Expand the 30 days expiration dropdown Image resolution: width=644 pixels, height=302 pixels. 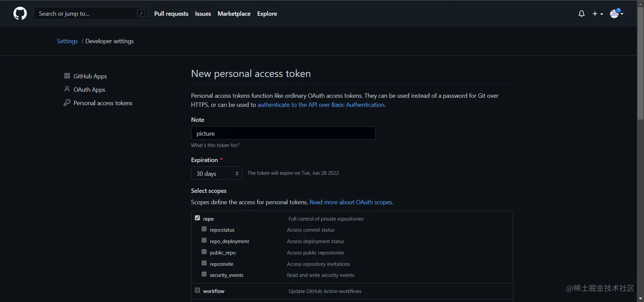point(216,173)
